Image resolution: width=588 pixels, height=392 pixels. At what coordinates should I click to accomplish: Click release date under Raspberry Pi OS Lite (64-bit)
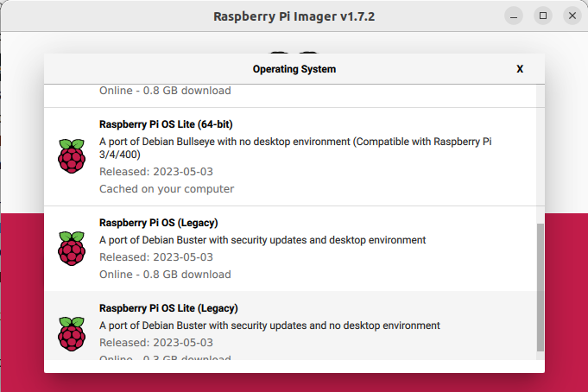[x=156, y=172]
